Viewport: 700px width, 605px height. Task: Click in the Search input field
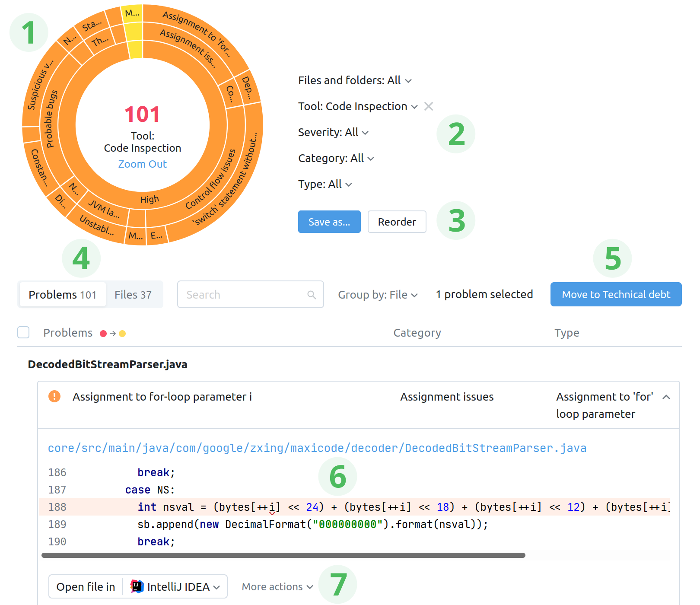(250, 294)
